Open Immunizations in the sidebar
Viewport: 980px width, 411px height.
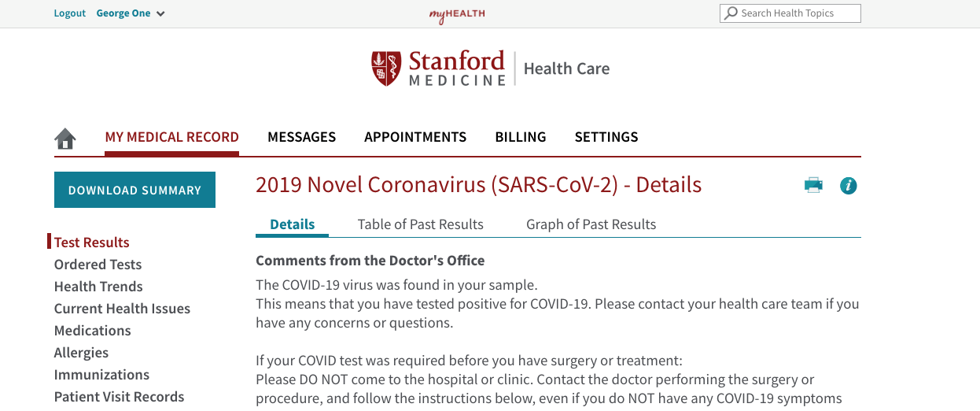pyautogui.click(x=101, y=375)
